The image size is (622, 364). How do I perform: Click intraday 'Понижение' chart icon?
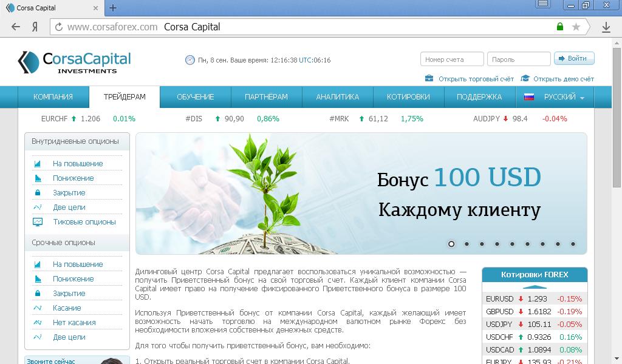[38, 178]
